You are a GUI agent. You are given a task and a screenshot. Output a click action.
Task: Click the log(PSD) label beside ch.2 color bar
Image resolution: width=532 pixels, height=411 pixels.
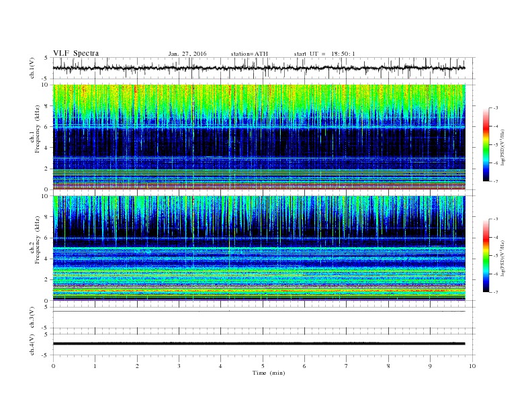502,259
